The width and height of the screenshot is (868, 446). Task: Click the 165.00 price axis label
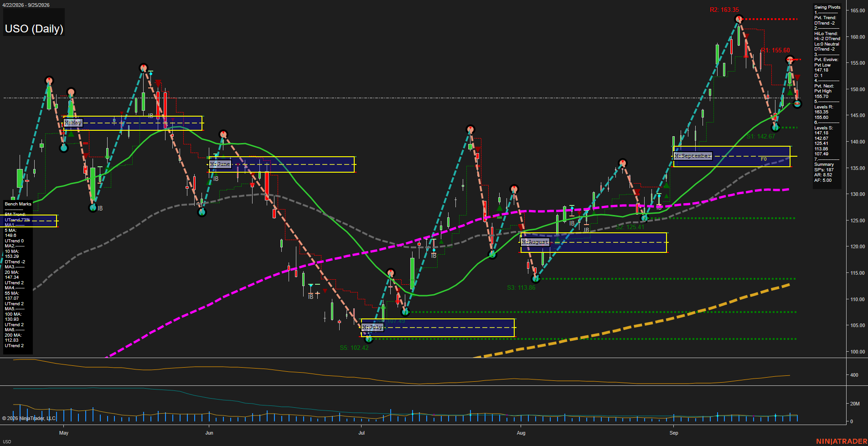858,10
